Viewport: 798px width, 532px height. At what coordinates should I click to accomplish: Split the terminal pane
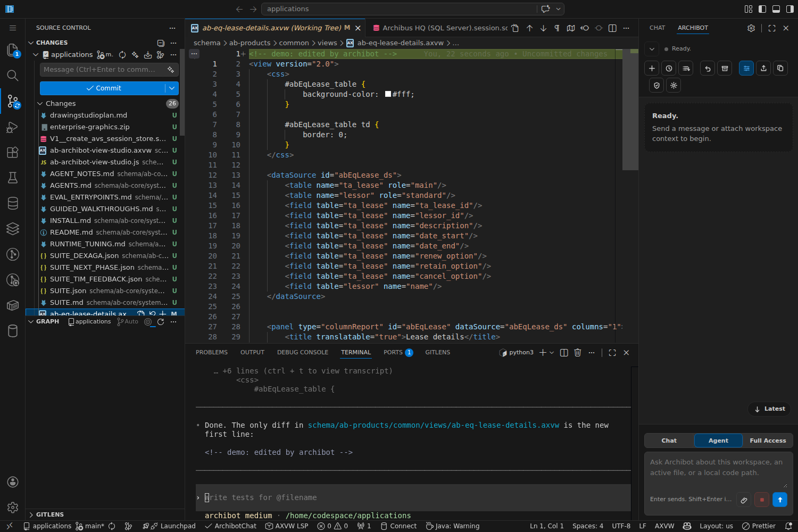pyautogui.click(x=564, y=352)
